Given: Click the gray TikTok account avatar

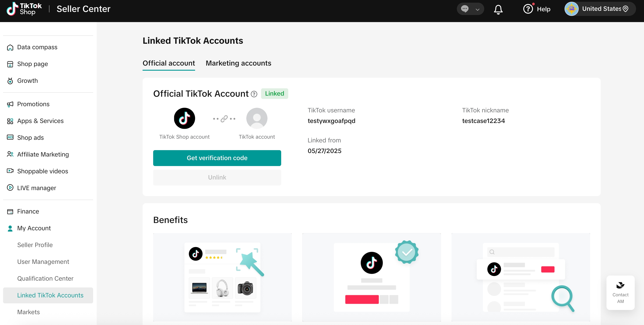Looking at the screenshot, I should [x=256, y=118].
